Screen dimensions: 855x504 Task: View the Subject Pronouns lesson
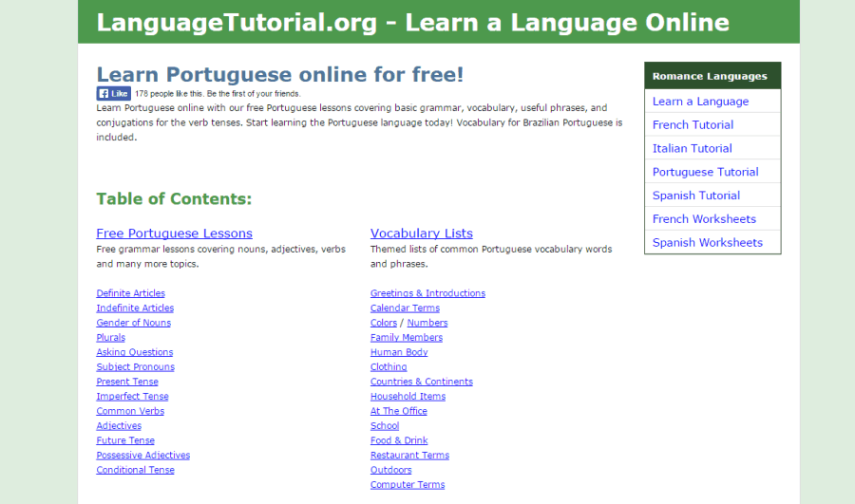tap(136, 366)
